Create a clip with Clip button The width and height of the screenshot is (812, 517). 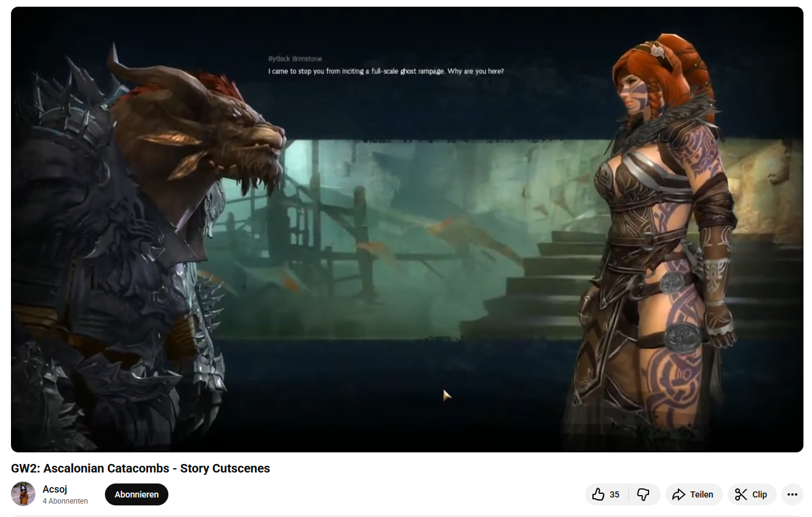[x=752, y=494]
